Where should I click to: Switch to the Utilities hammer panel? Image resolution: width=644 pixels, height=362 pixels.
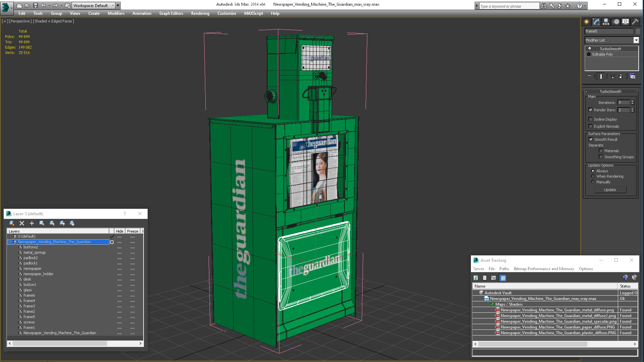pos(635,22)
